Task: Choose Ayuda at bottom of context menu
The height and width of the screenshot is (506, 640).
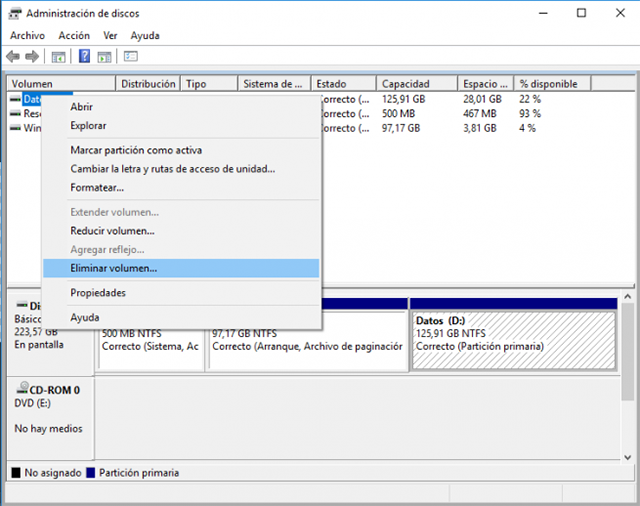Action: 180,317
